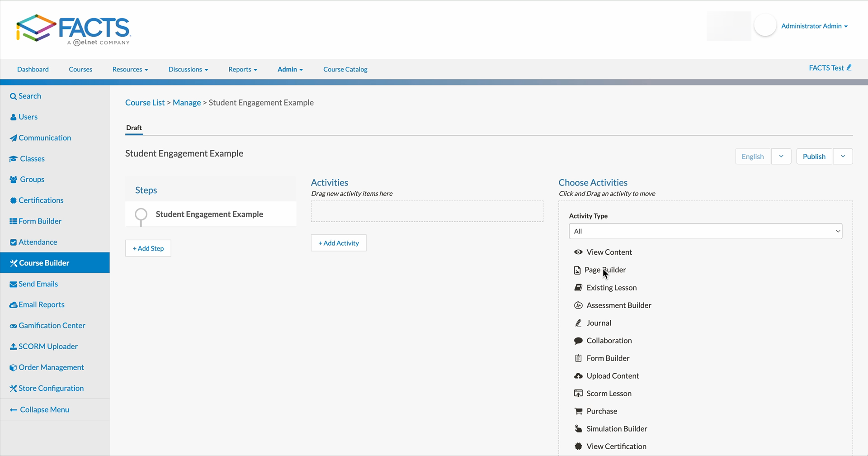The width and height of the screenshot is (868, 456).
Task: Open the Reports dropdown menu
Action: pyautogui.click(x=243, y=69)
